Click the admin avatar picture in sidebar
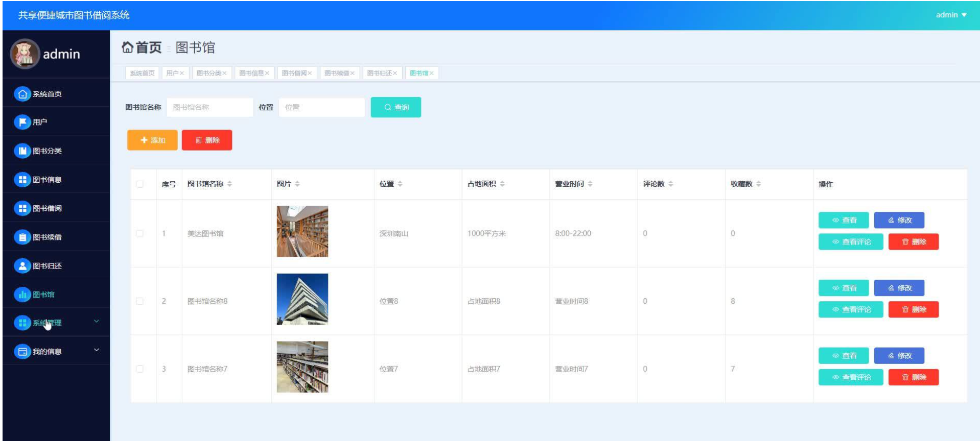The width and height of the screenshot is (980, 441). [x=25, y=54]
